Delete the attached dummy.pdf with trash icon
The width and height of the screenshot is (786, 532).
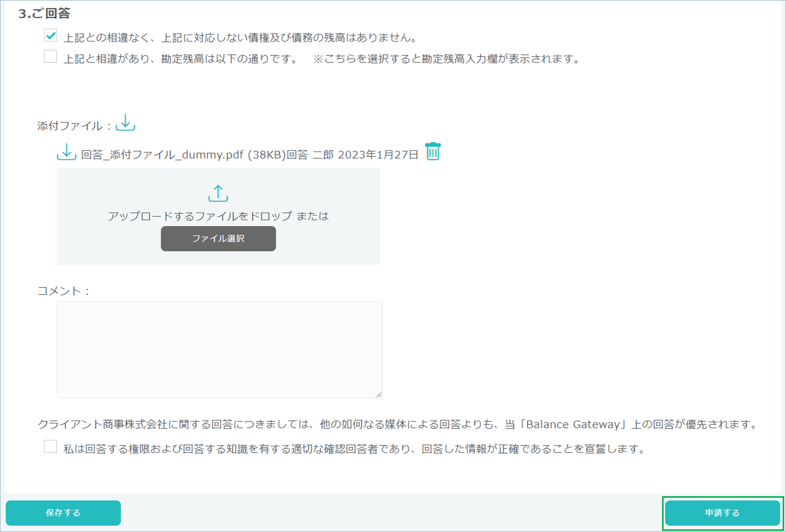click(x=433, y=152)
